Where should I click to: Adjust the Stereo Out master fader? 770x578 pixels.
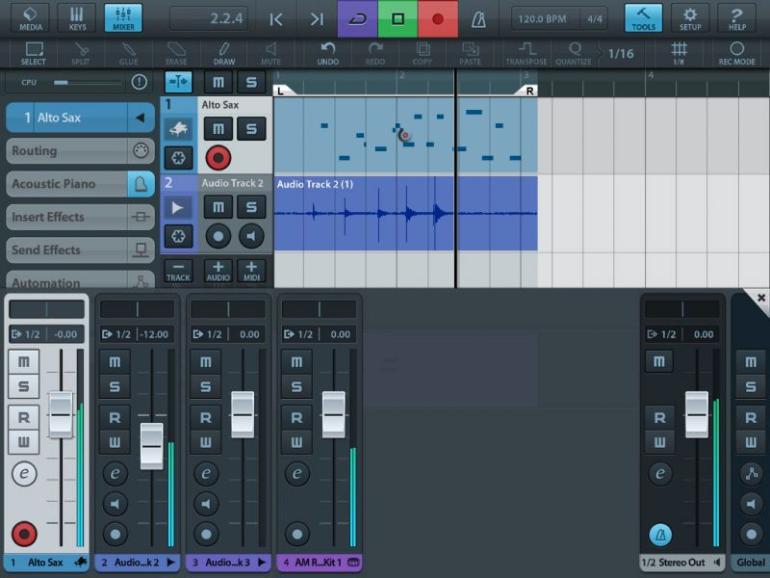[x=697, y=415]
